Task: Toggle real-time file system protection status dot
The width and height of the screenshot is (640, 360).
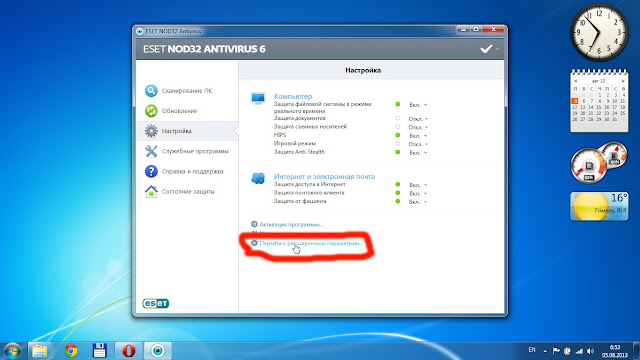Action: (x=398, y=104)
